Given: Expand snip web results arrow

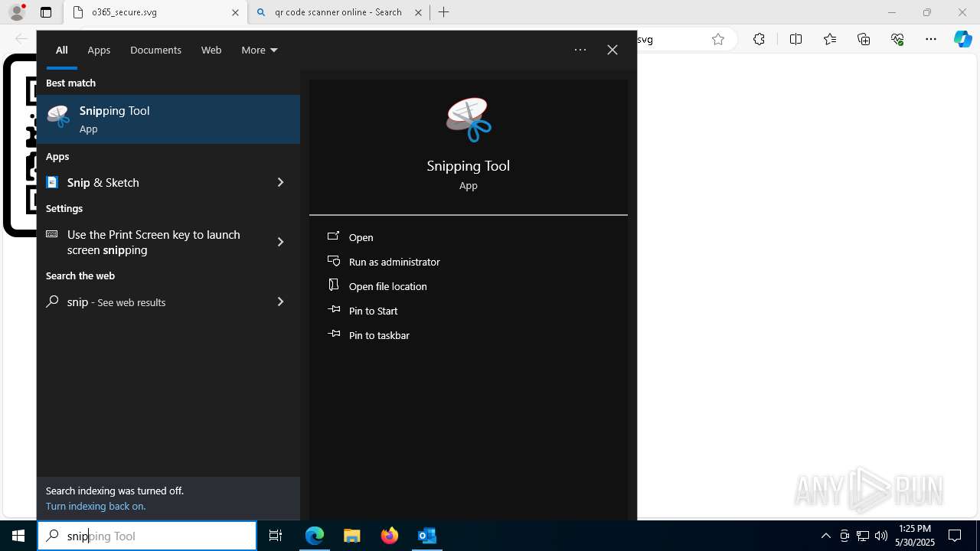Looking at the screenshot, I should tap(280, 302).
